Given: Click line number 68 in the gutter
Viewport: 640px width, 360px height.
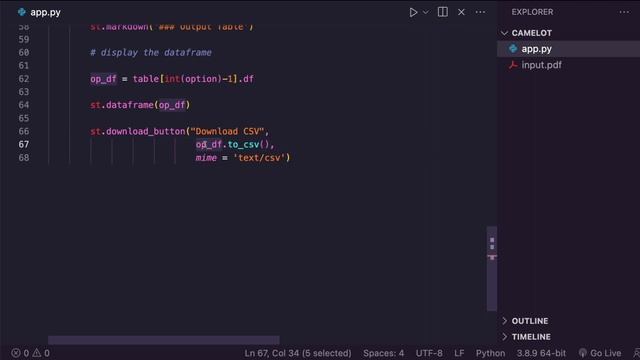Looking at the screenshot, I should 24,158.
